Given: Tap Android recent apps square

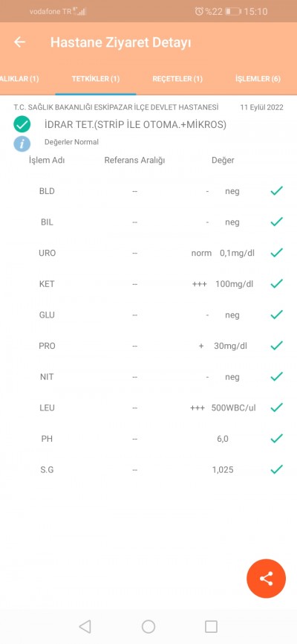Looking at the screenshot, I should pyautogui.click(x=211, y=626).
